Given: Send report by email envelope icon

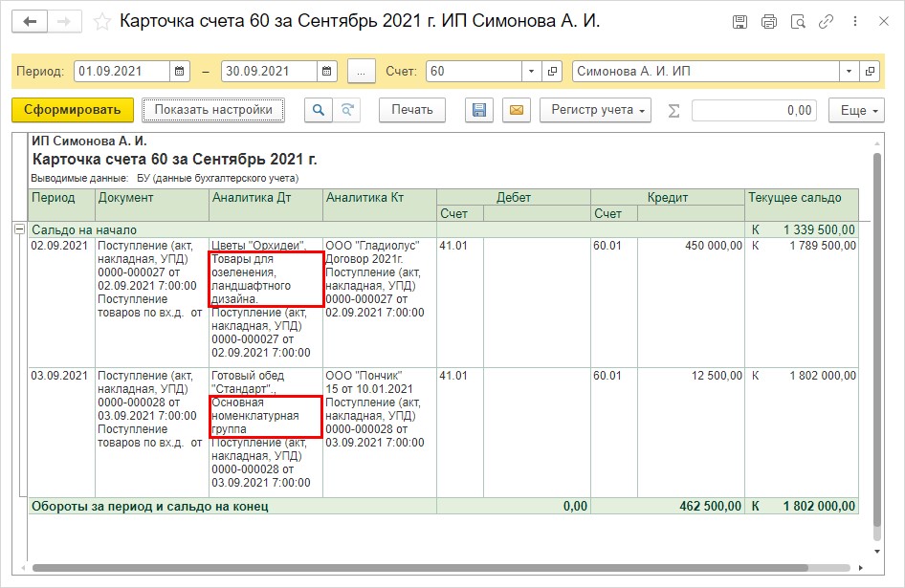Looking at the screenshot, I should 517,110.
